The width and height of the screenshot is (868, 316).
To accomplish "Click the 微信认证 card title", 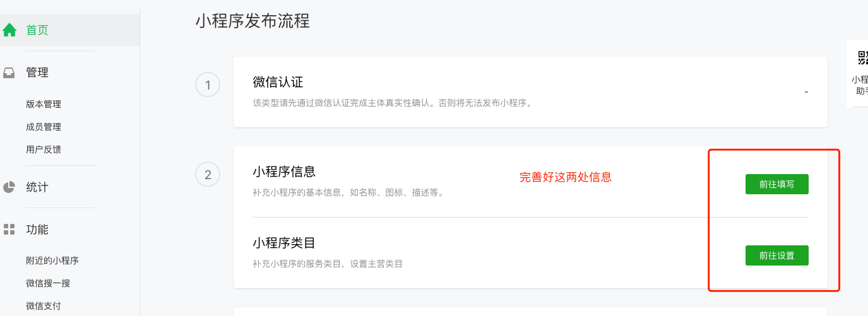I will [278, 83].
